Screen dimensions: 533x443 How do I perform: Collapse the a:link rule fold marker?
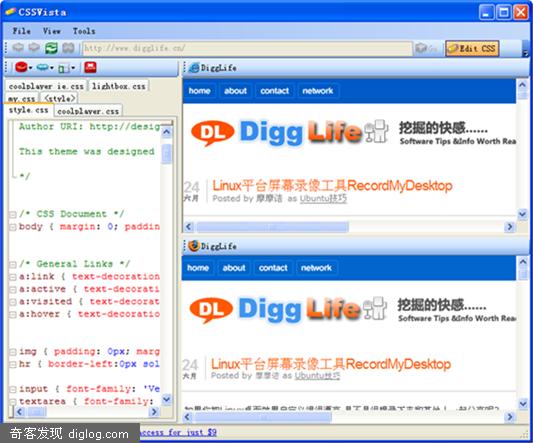click(x=13, y=277)
